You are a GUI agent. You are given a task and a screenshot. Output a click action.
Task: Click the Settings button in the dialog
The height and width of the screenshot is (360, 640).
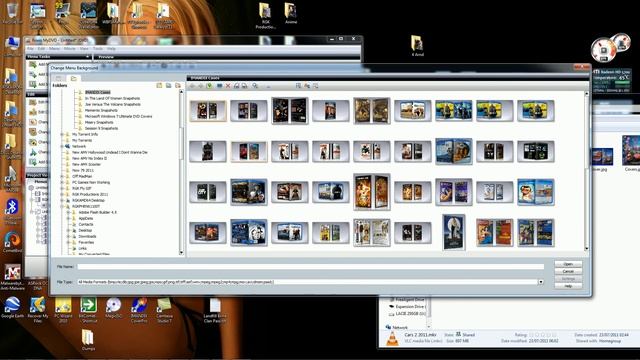pyautogui.click(x=568, y=278)
